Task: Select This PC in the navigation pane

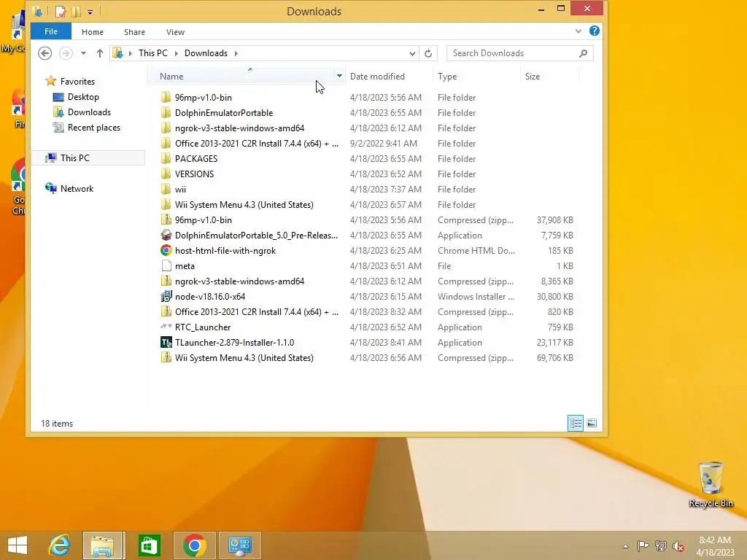Action: [75, 158]
